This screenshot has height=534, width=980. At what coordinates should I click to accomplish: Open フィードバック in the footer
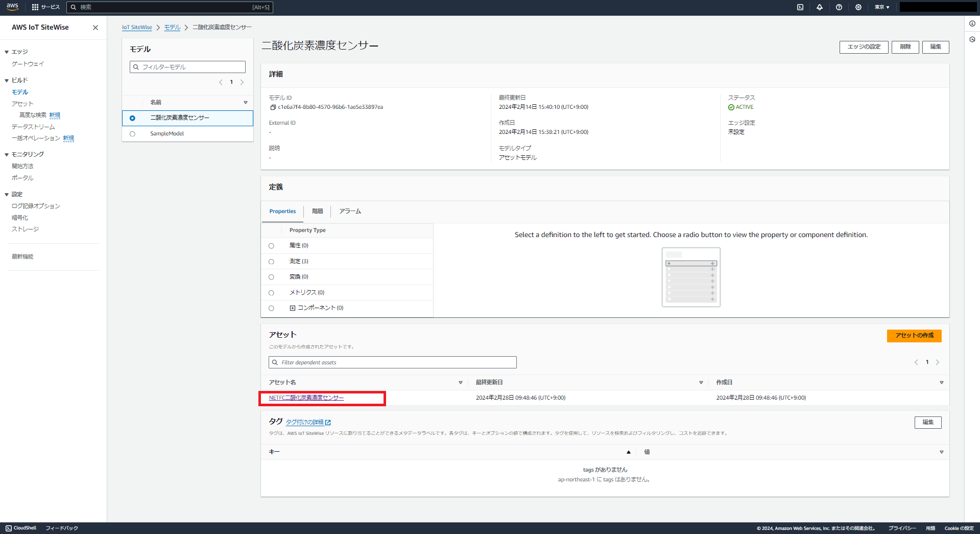[62, 528]
